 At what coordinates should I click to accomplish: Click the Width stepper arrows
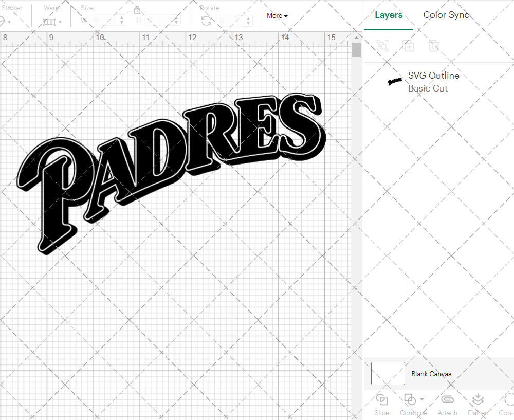[122, 21]
